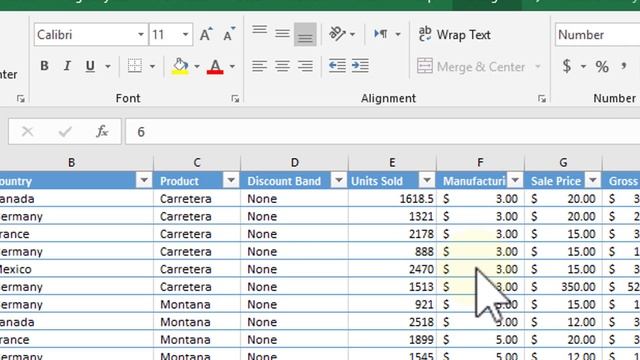640x360 pixels.
Task: Decrease Indent icon
Action: tap(337, 66)
